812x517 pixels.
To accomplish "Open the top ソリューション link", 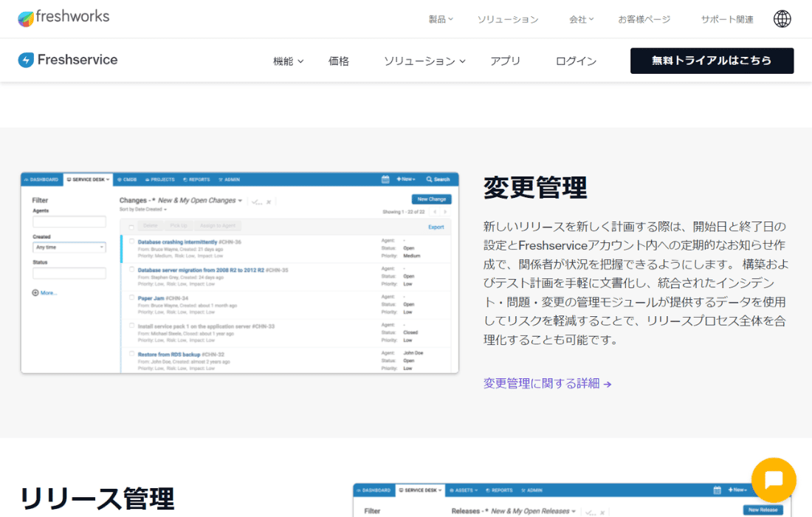I will pyautogui.click(x=508, y=19).
